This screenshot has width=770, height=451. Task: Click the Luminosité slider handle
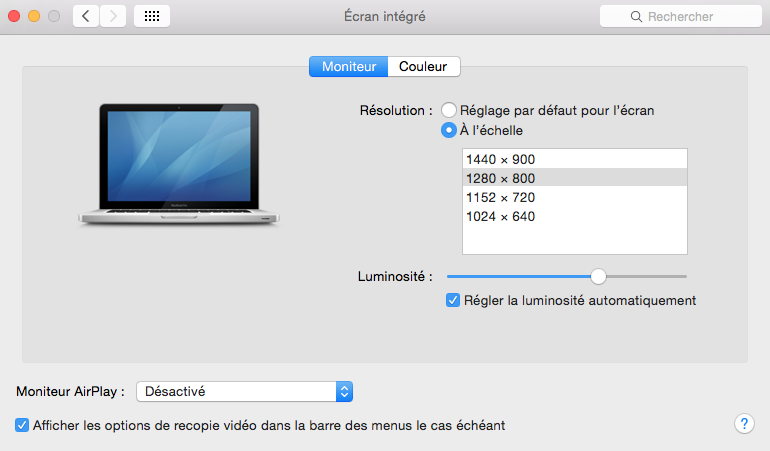(x=598, y=276)
